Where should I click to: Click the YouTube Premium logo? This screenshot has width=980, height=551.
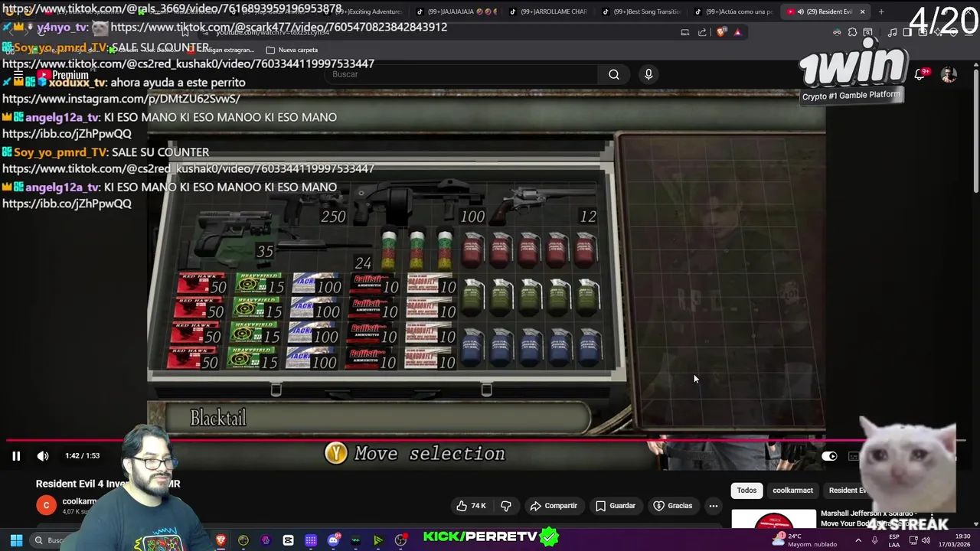point(63,76)
